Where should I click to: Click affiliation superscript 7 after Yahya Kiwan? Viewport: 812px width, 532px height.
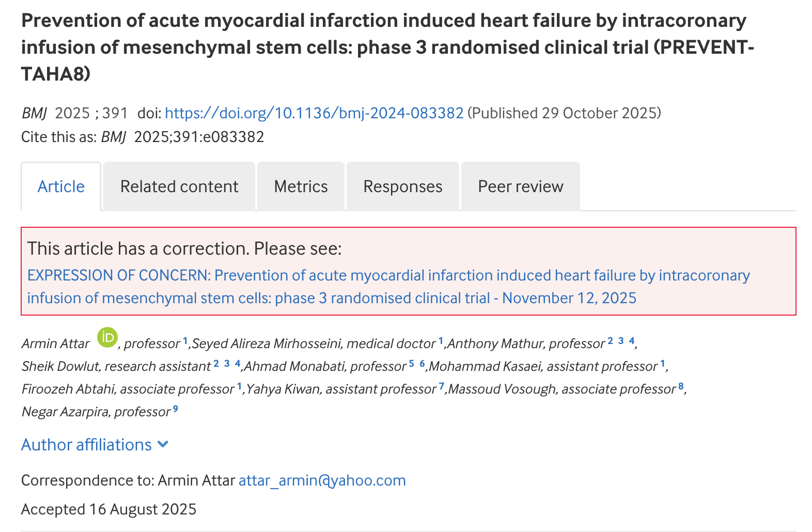click(x=442, y=386)
